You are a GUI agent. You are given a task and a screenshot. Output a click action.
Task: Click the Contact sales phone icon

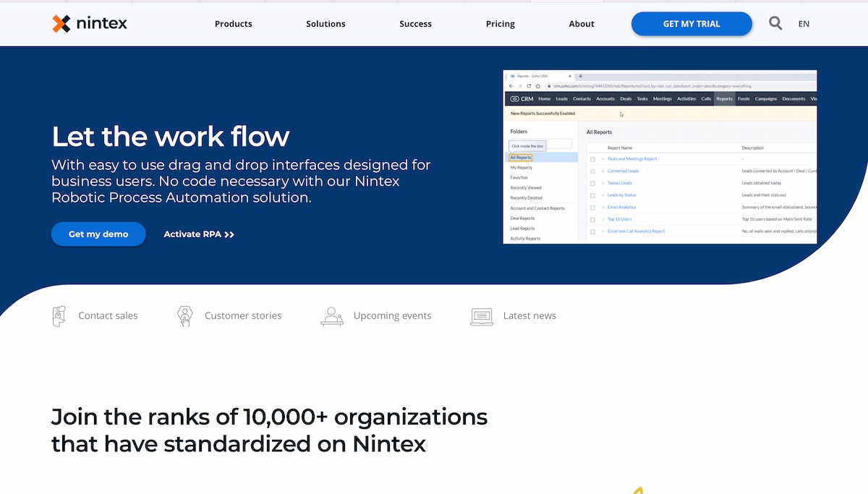click(x=59, y=316)
